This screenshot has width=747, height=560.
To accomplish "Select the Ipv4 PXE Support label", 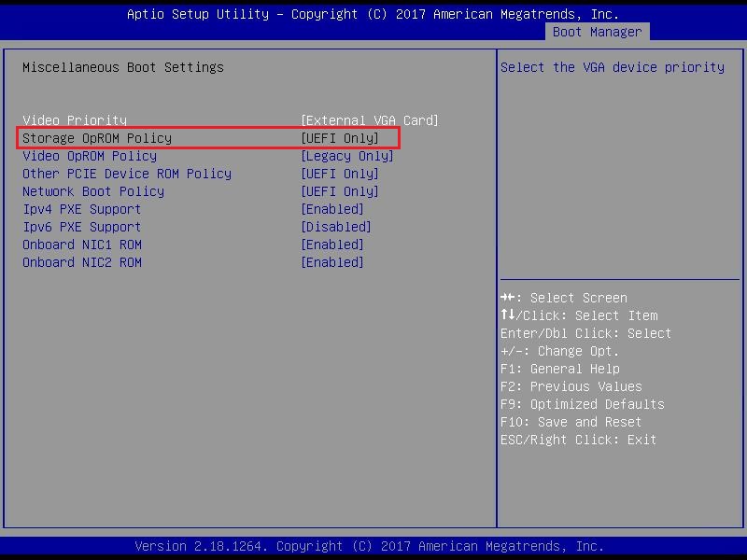I will pyautogui.click(x=82, y=209).
